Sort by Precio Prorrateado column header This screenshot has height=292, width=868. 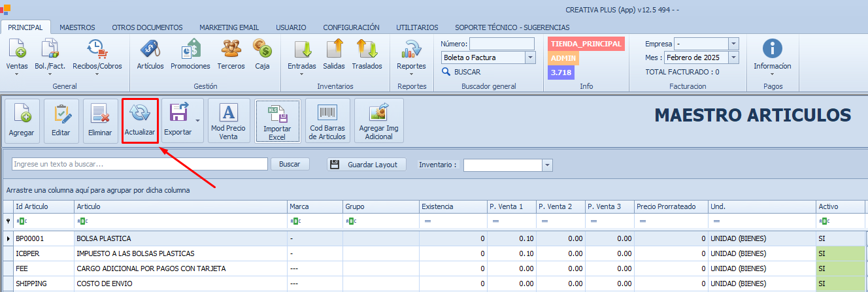(x=671, y=206)
